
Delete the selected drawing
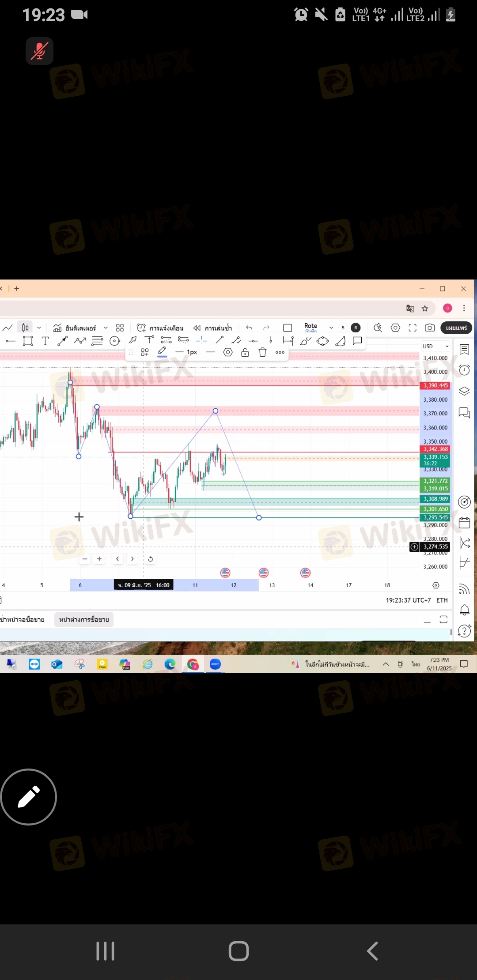(263, 352)
